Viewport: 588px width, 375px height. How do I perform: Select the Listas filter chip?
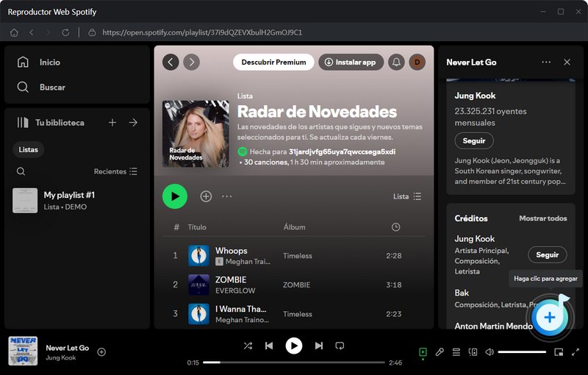(29, 149)
